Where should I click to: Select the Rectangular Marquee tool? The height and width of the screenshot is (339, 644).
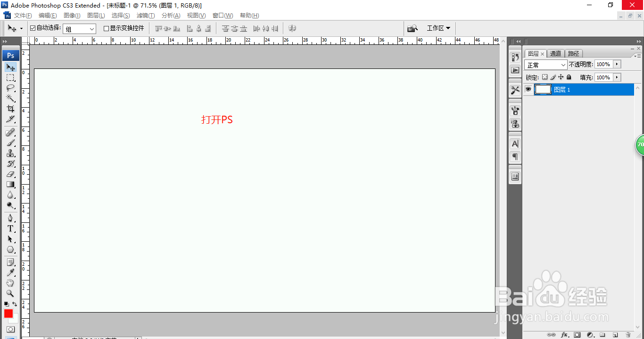[x=10, y=77]
